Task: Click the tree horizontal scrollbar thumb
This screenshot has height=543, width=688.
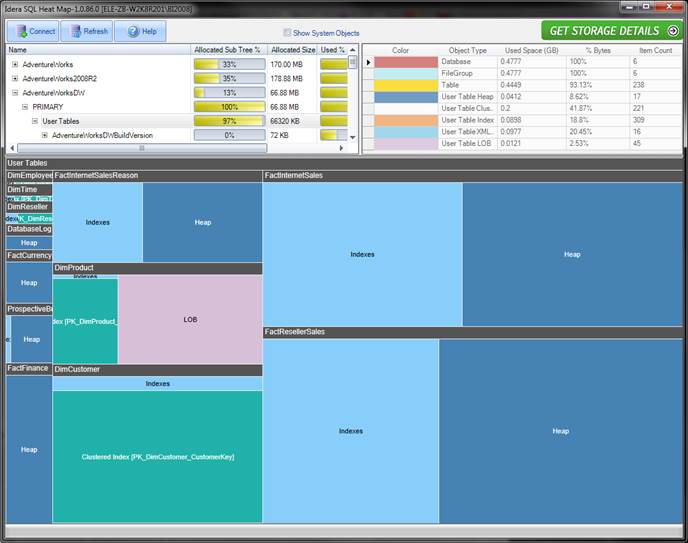Action: tap(142, 148)
